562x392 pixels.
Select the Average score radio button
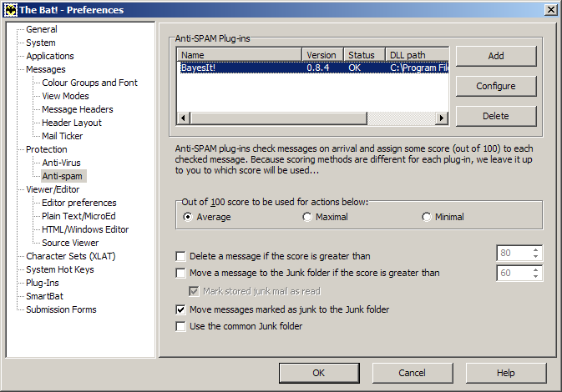pos(188,217)
